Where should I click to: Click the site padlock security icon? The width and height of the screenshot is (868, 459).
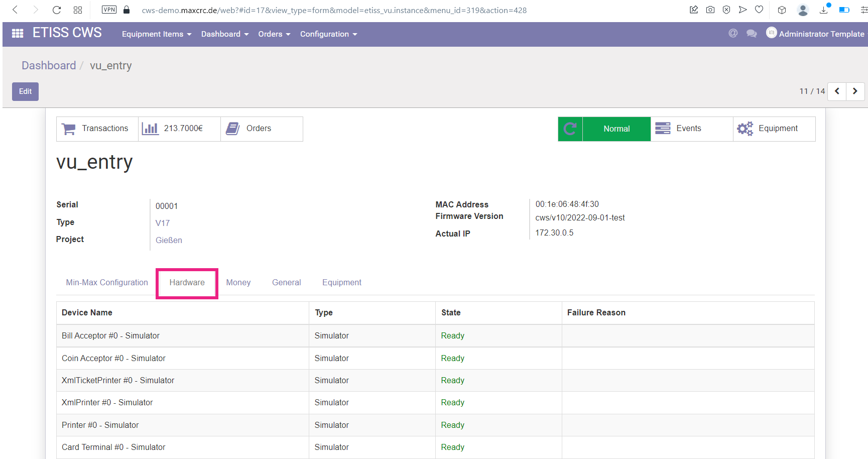(x=127, y=10)
